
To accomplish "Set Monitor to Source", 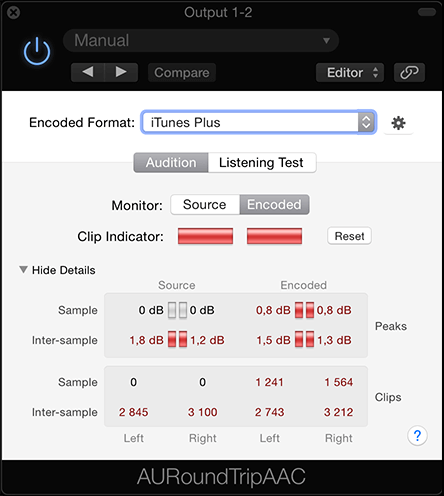I will tap(205, 204).
